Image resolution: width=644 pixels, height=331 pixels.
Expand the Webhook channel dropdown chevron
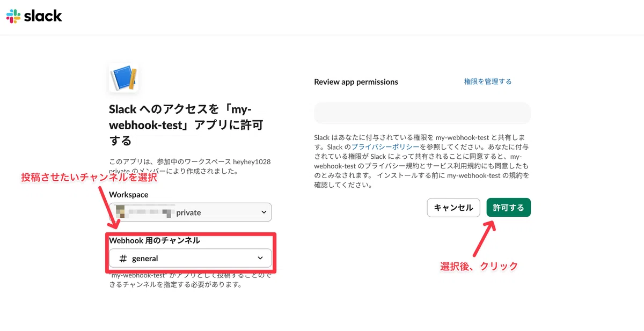tap(260, 258)
